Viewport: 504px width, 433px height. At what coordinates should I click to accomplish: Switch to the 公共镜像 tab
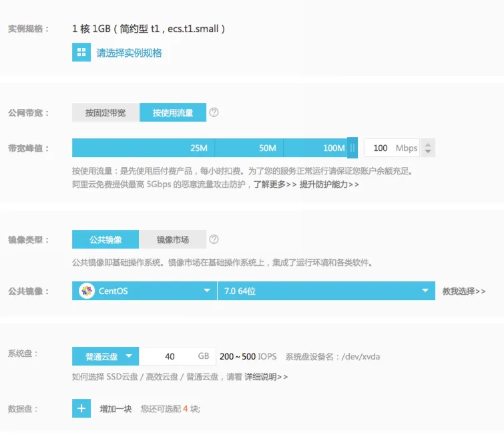pyautogui.click(x=105, y=239)
